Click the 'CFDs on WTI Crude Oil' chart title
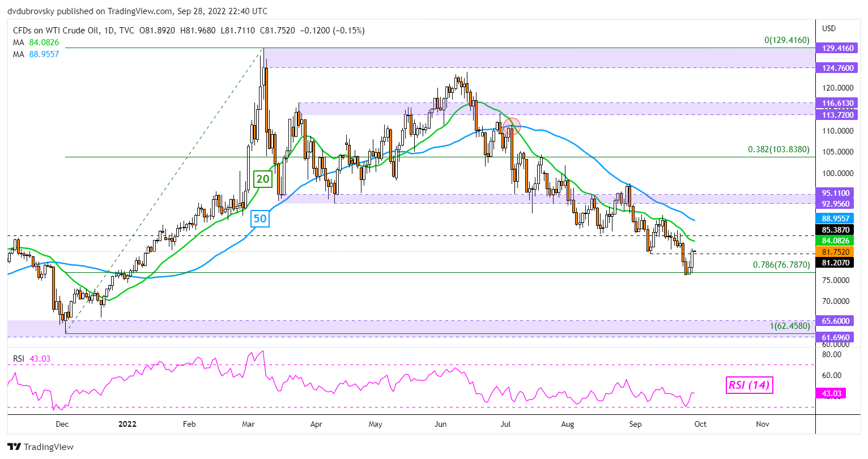Viewport: 868px width, 459px height. [56, 31]
